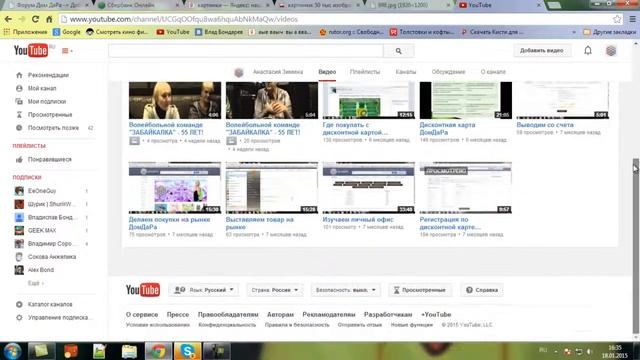Open 'Регистрация по дисконтной карте' thumbnail
This screenshot has width=640, height=360.
(466, 188)
